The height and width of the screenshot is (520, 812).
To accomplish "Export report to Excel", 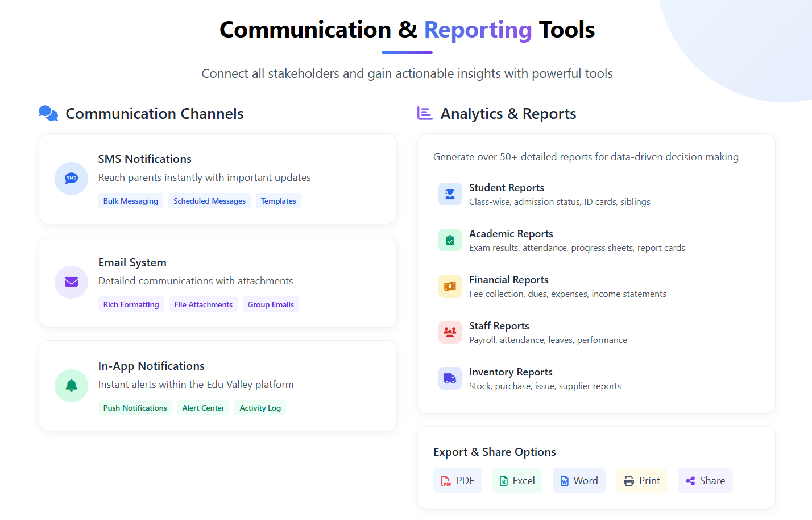I will click(517, 481).
